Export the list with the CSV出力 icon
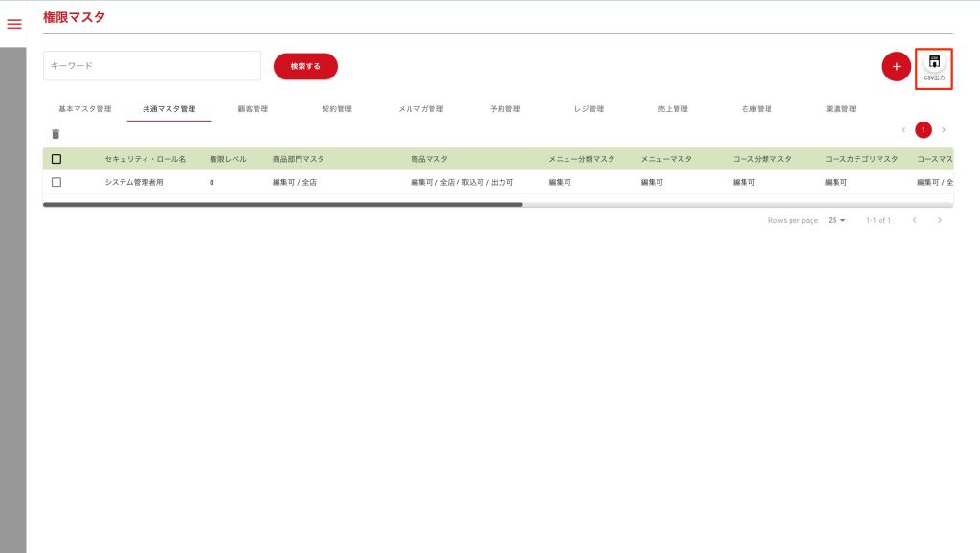The width and height of the screenshot is (980, 553). tap(934, 67)
